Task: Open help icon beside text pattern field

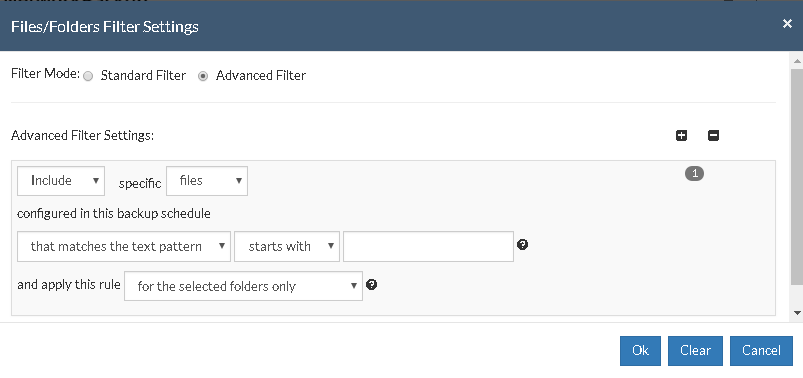Action: click(522, 245)
